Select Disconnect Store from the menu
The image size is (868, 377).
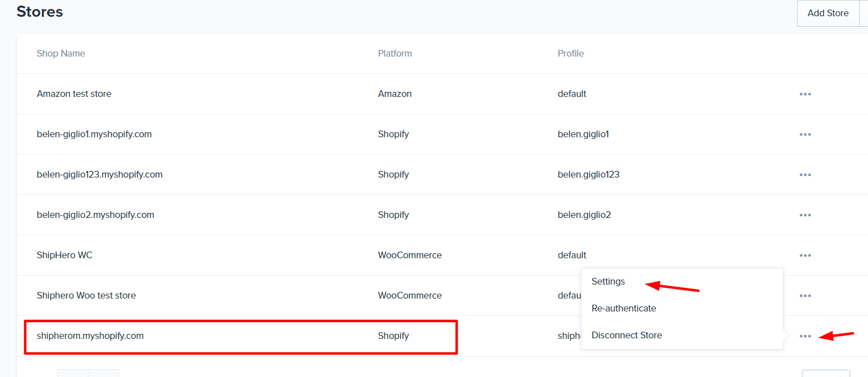tap(626, 336)
